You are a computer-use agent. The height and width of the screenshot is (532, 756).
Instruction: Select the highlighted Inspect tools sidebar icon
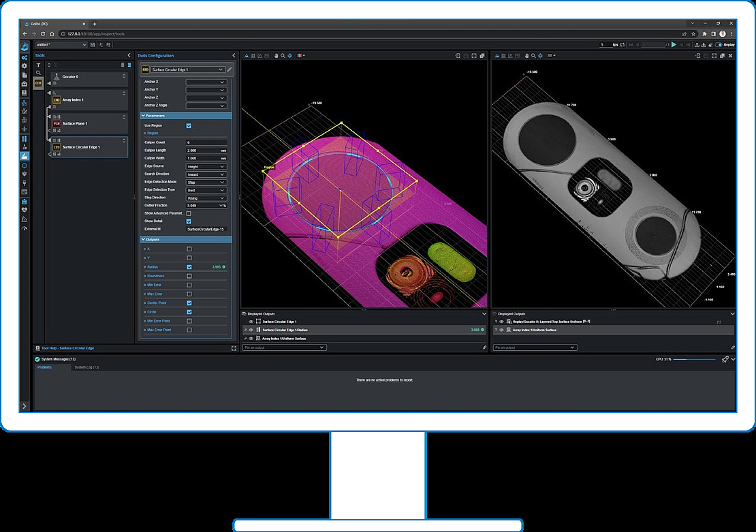pos(25,156)
